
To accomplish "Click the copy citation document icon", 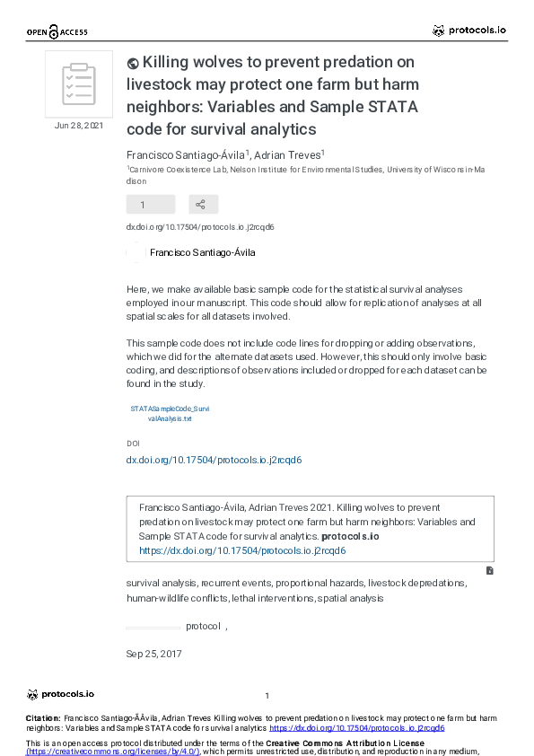I will point(490,571).
